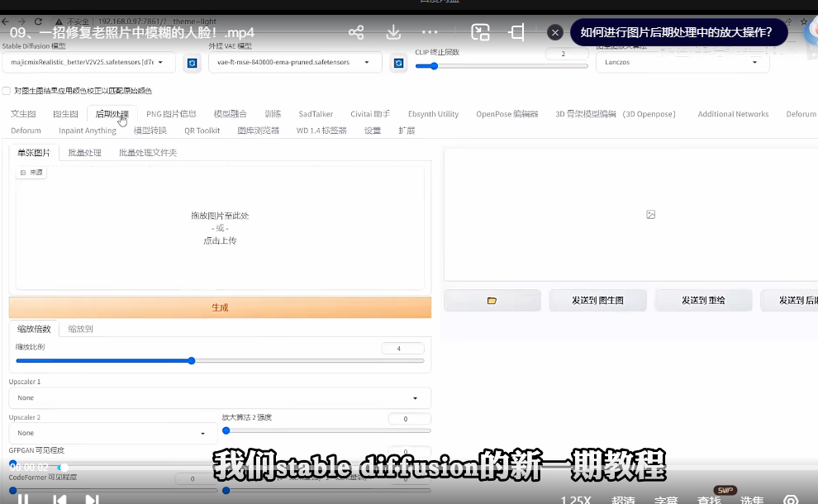Download the video with the download icon
The width and height of the screenshot is (818, 504).
(393, 32)
